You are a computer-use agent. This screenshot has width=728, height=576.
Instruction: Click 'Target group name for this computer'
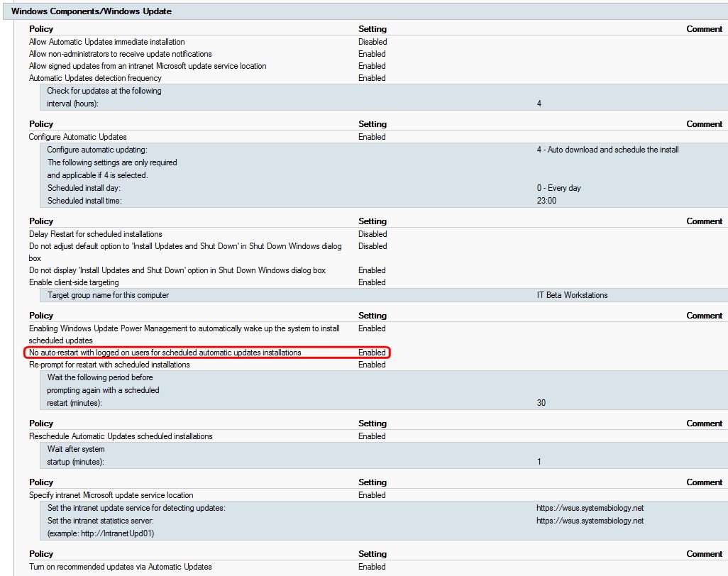click(x=108, y=295)
